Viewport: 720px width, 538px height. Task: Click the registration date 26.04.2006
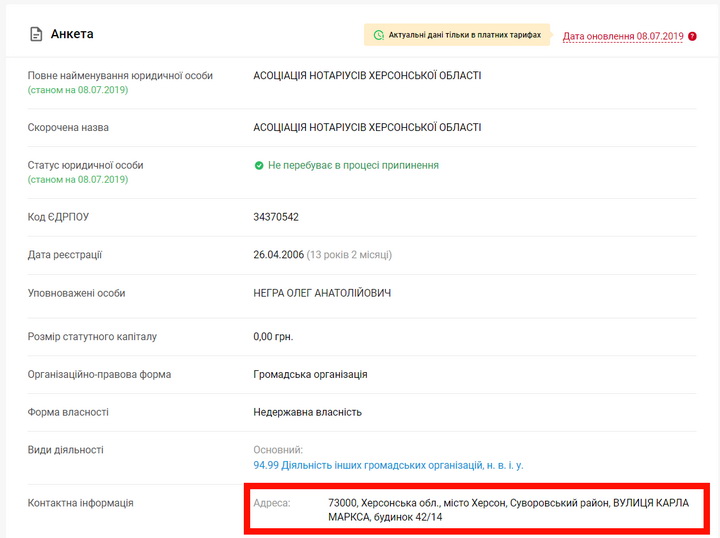[x=278, y=255]
